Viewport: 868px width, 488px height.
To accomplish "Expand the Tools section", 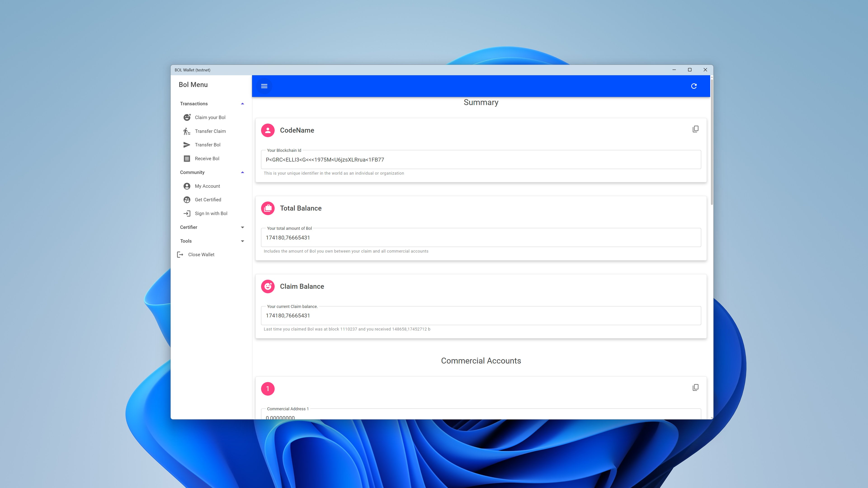I will click(x=242, y=241).
